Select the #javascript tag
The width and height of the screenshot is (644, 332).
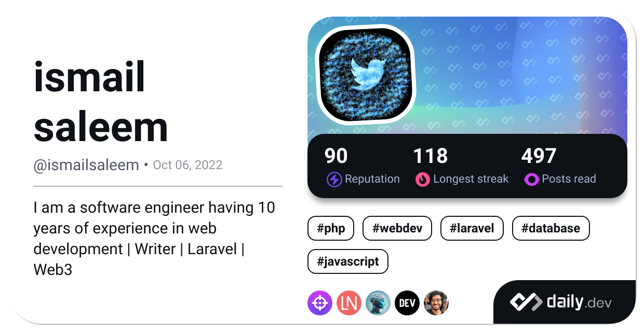pyautogui.click(x=348, y=261)
